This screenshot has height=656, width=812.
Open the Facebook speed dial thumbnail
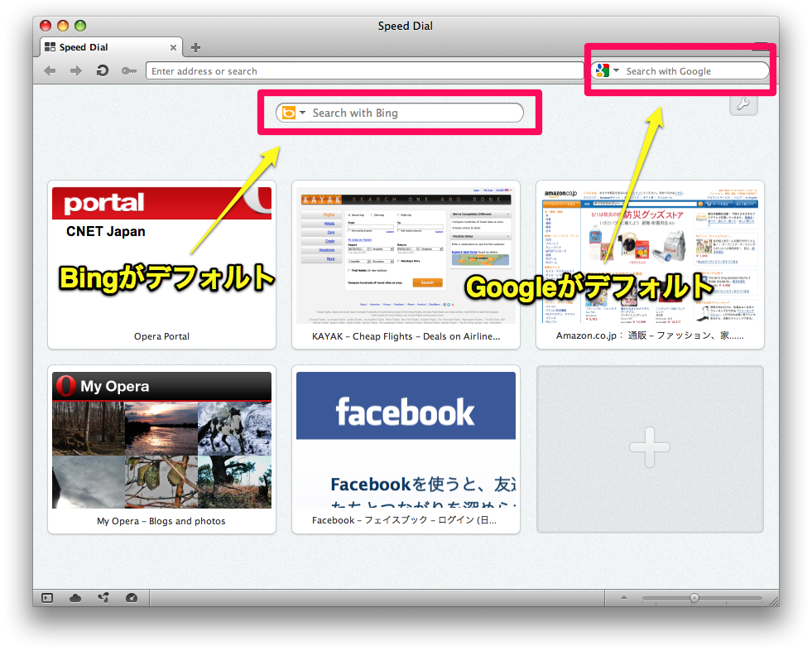406,449
